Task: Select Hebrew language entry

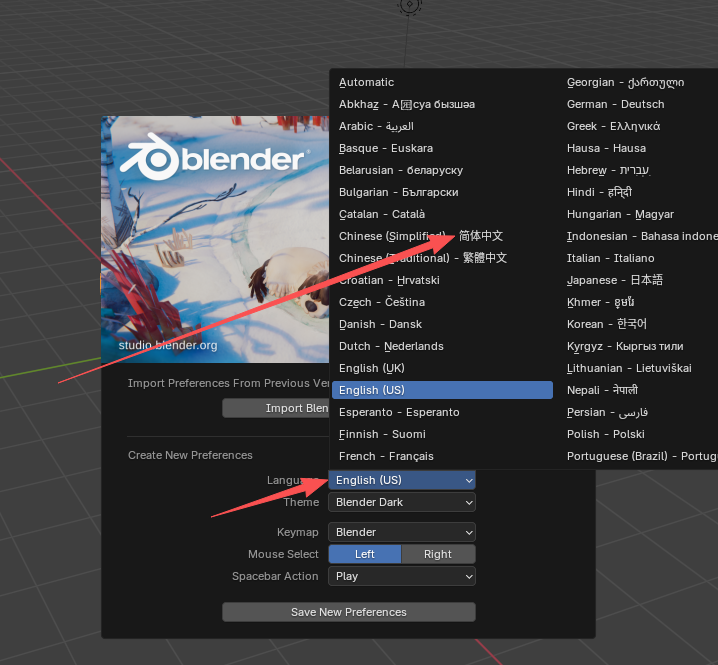Action: click(639, 170)
